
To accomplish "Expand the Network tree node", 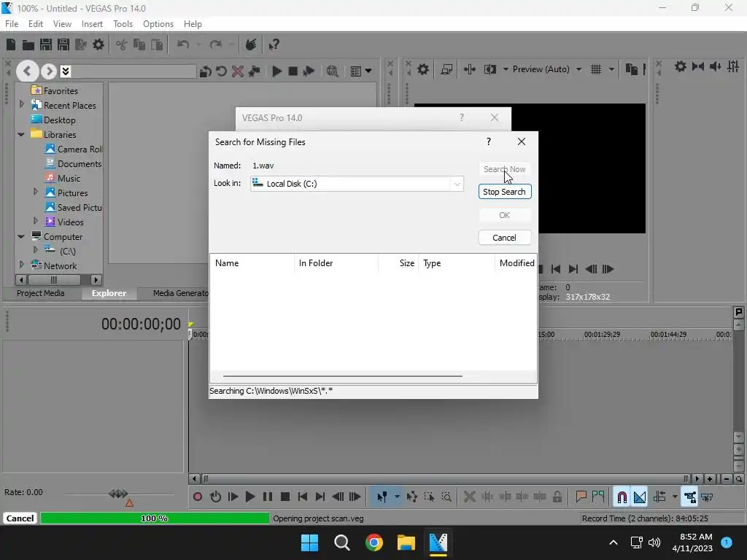I will click(21, 264).
